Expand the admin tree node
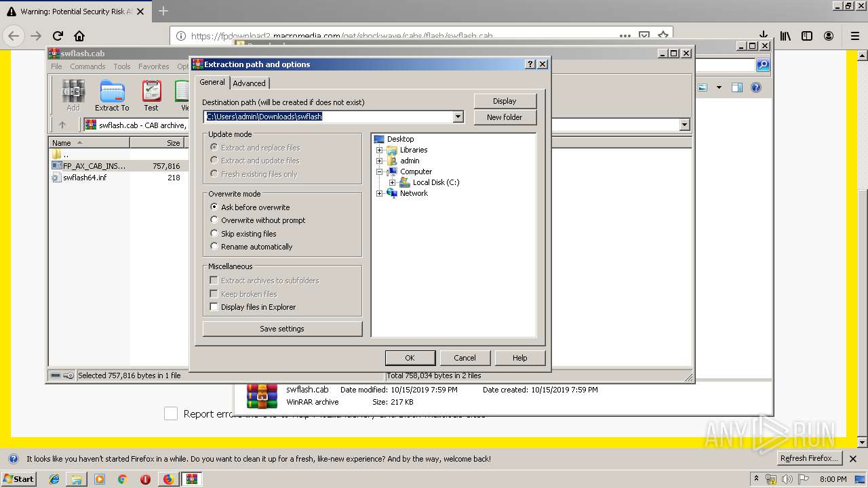The height and width of the screenshot is (488, 868). point(380,161)
